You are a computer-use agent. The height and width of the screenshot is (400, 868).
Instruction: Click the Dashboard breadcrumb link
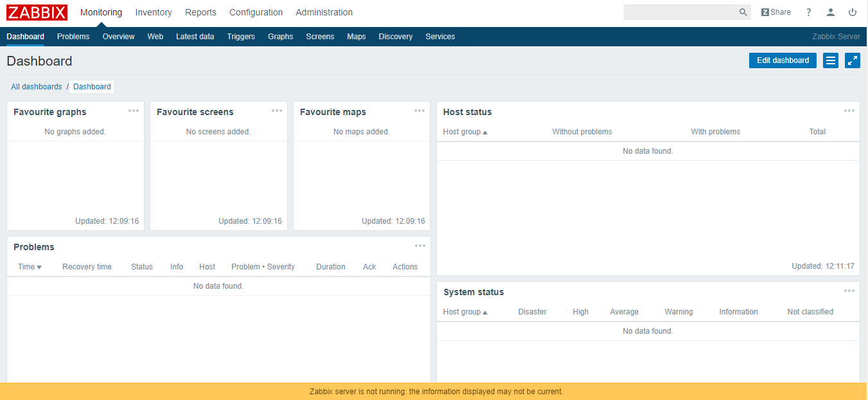click(92, 87)
